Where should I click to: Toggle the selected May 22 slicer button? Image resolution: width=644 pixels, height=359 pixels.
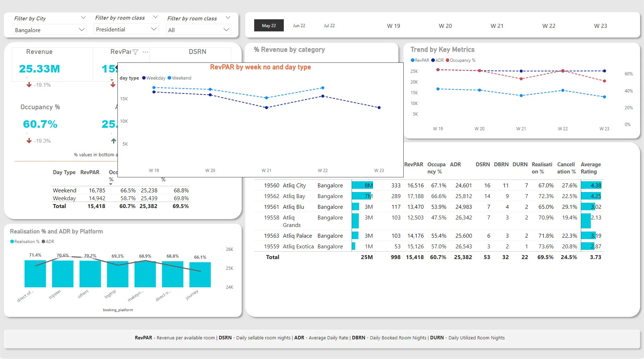click(269, 26)
